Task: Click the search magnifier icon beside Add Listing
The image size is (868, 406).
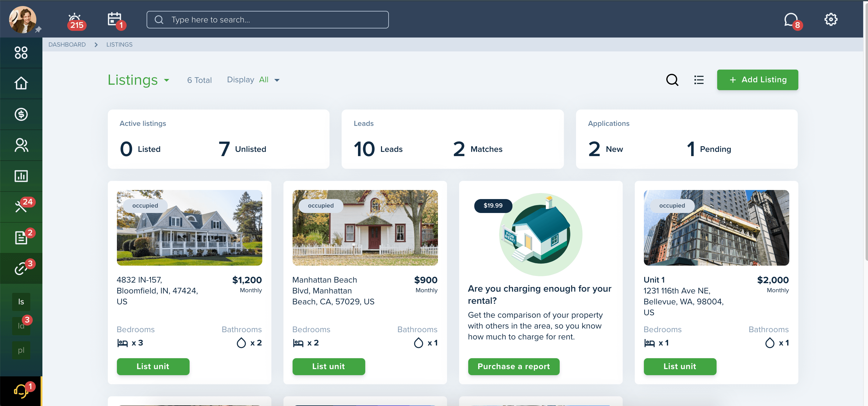Action: (672, 80)
